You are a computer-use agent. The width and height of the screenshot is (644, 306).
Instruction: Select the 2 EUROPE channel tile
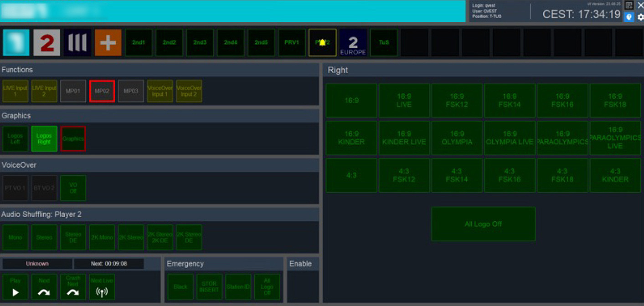(353, 43)
